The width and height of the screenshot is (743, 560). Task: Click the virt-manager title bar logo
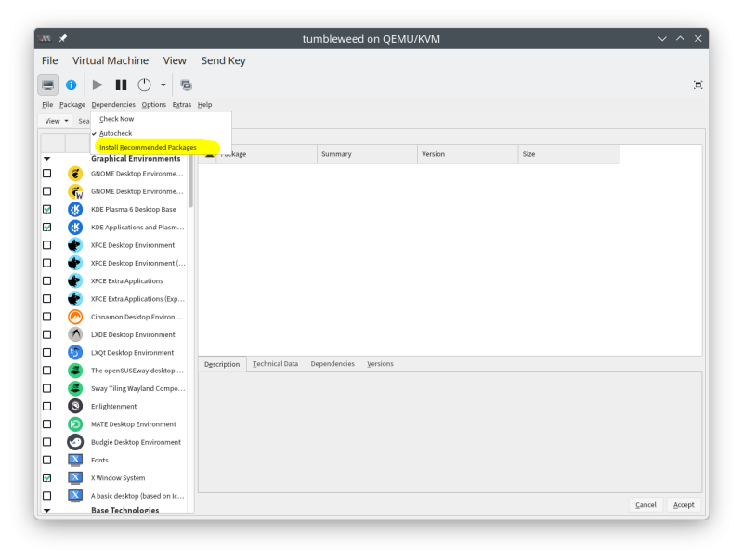point(45,38)
